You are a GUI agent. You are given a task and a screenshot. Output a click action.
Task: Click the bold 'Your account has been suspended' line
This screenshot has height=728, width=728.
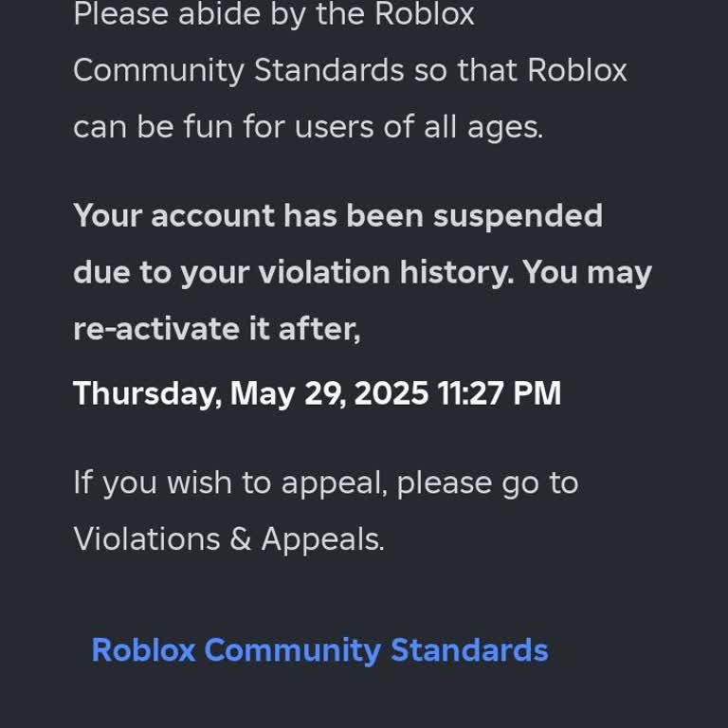(x=337, y=215)
